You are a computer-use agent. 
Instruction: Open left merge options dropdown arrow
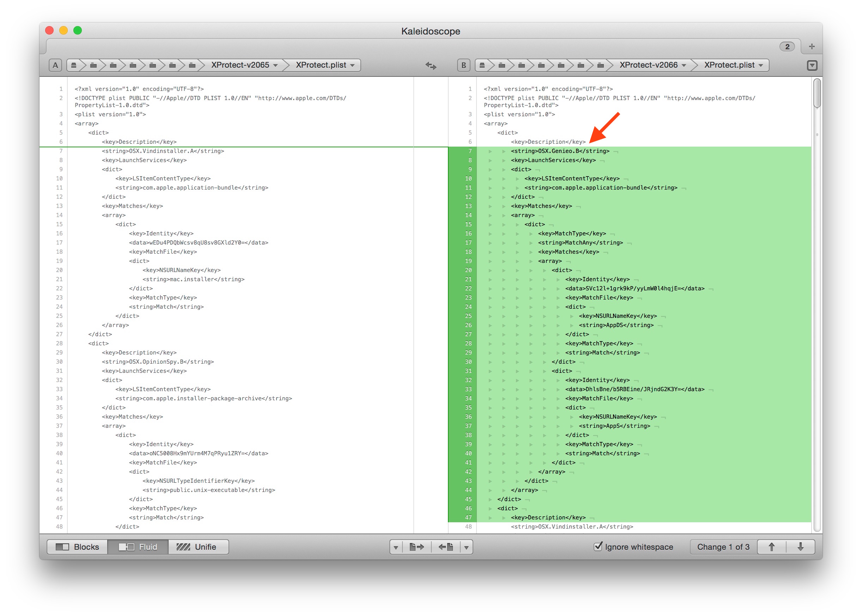(395, 547)
